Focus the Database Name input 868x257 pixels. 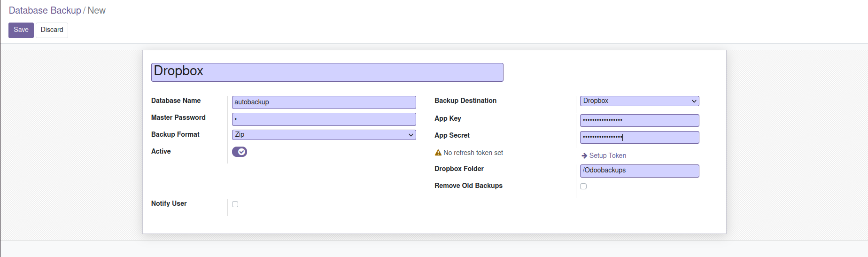324,102
